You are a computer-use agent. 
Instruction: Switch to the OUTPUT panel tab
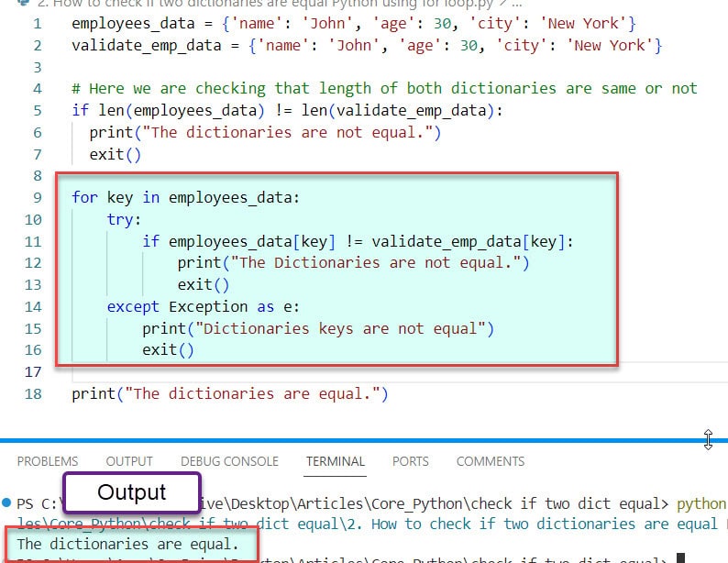click(129, 461)
